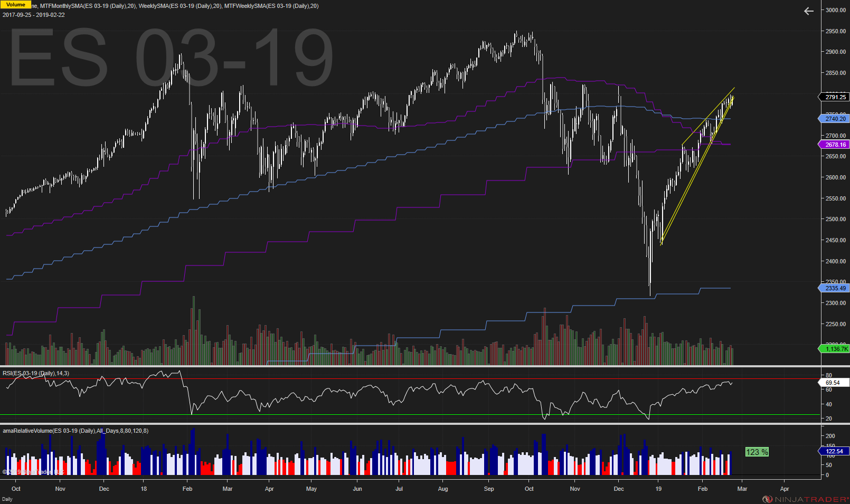Click the 2600.00 price axis label
The image size is (850, 504).
836,177
